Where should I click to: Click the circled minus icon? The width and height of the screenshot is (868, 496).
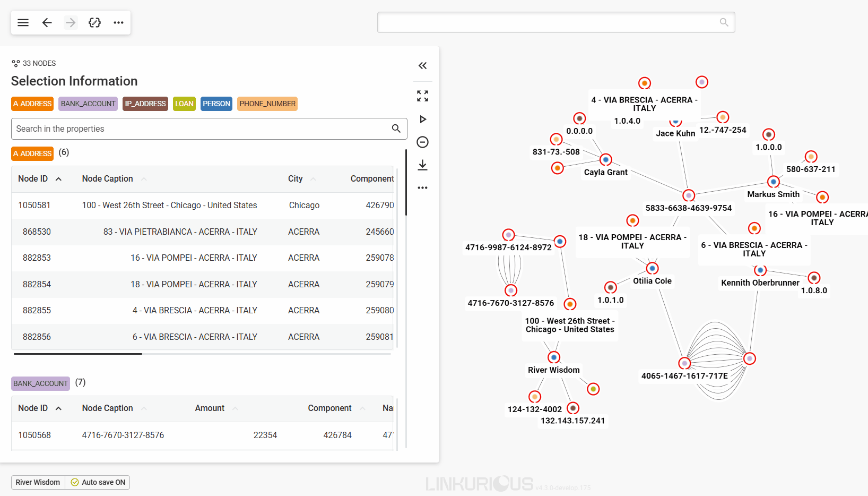tap(422, 142)
